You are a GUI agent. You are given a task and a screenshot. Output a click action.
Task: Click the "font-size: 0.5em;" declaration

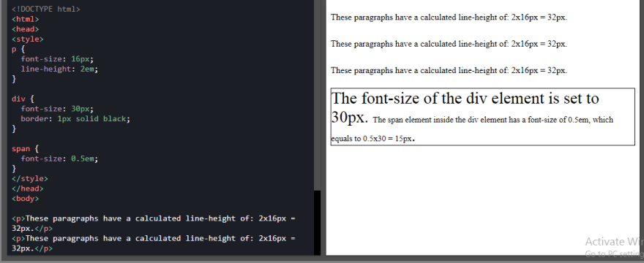59,159
